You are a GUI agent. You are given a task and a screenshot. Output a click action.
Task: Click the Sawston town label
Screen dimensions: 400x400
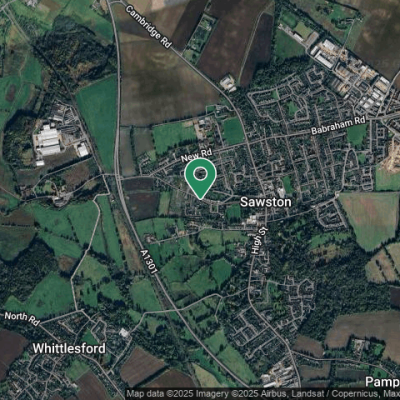(x=266, y=202)
